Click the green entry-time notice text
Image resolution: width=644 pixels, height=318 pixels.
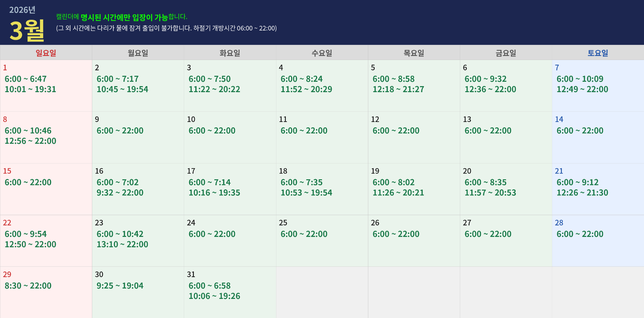click(121, 17)
